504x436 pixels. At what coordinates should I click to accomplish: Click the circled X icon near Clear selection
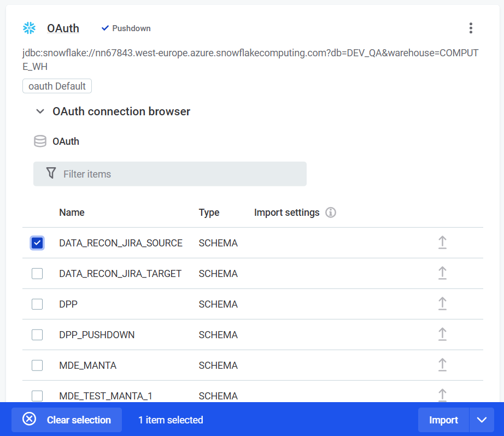coord(29,419)
